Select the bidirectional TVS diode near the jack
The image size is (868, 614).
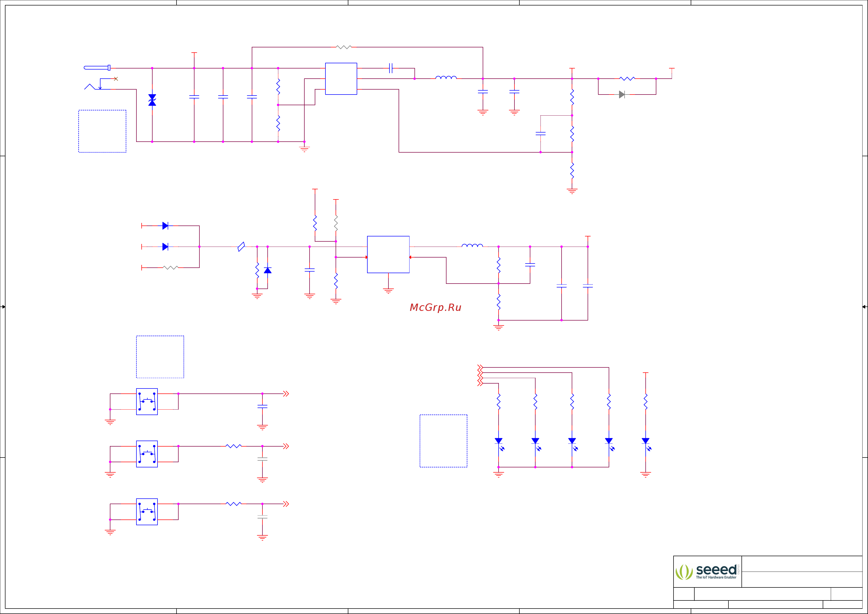152,100
